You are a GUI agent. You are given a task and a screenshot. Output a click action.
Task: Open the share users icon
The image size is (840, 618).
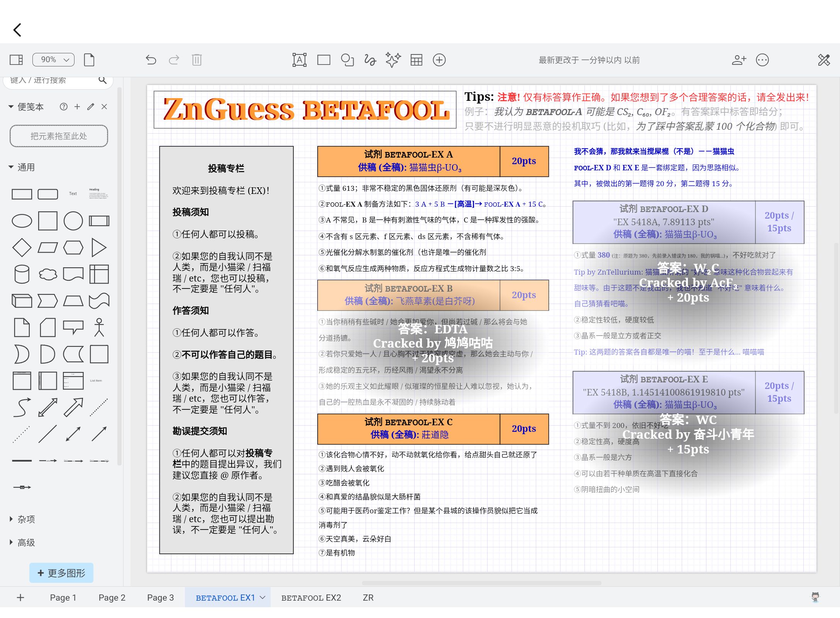(739, 60)
